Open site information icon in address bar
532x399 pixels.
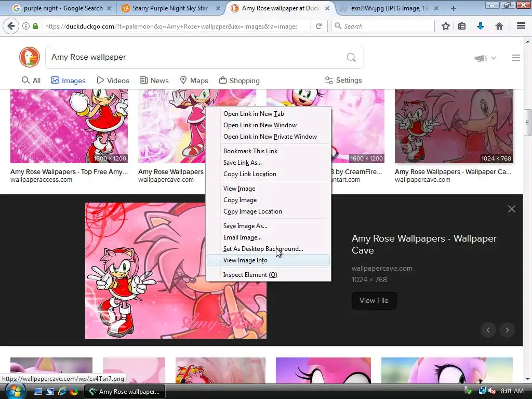point(26,26)
